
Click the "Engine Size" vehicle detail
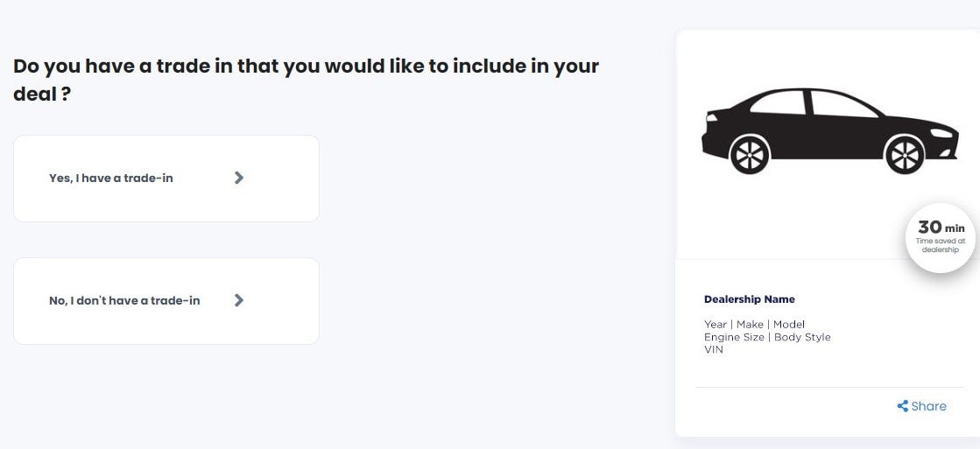pos(734,337)
